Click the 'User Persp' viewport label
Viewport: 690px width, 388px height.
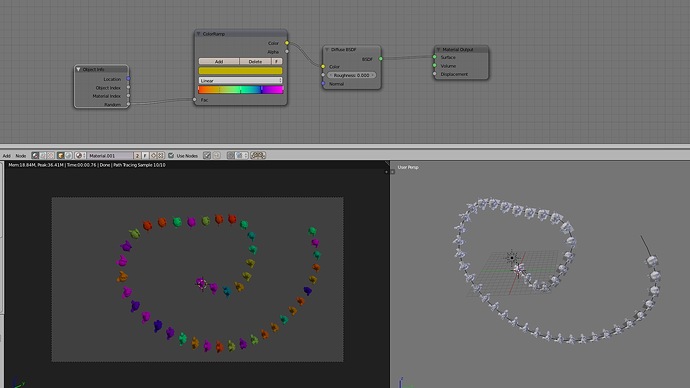coord(408,167)
